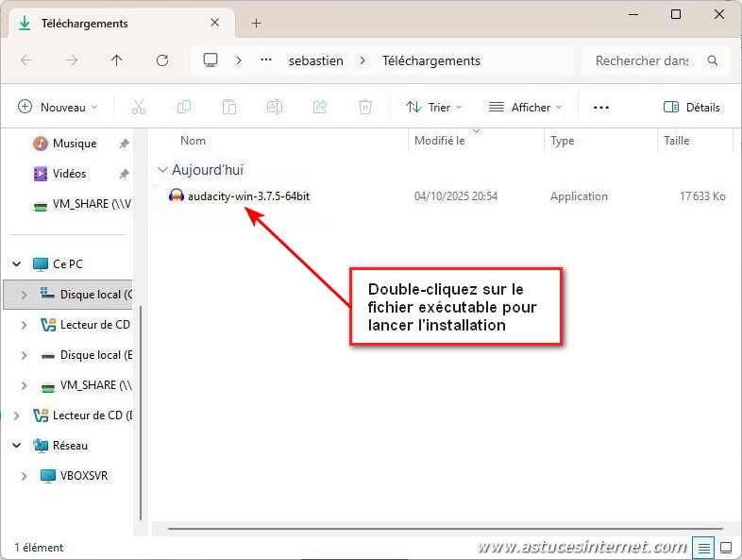
Task: Refresh the current folder view
Action: coord(162,60)
